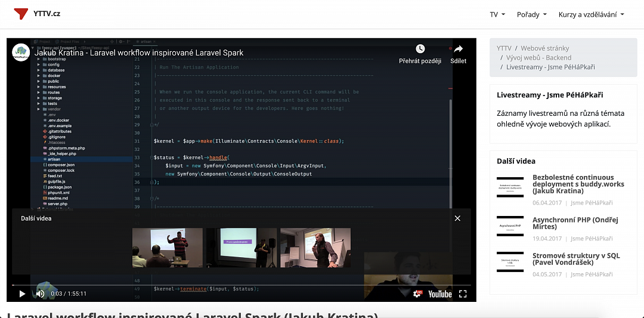Click the 0:03 / 1:55:11 time display
The image size is (644, 318).
click(x=69, y=294)
